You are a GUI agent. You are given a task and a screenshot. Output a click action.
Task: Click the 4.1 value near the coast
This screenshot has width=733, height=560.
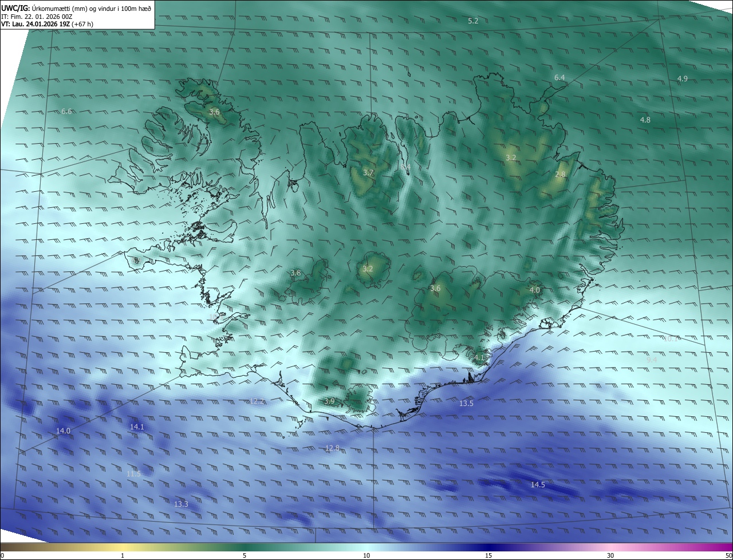479,357
